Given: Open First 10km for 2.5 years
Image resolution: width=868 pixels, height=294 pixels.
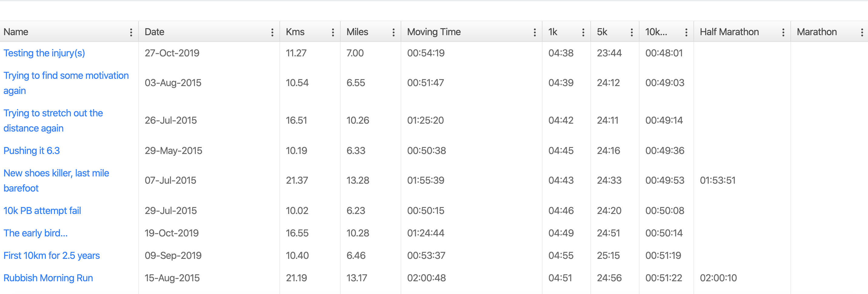Looking at the screenshot, I should coord(52,256).
